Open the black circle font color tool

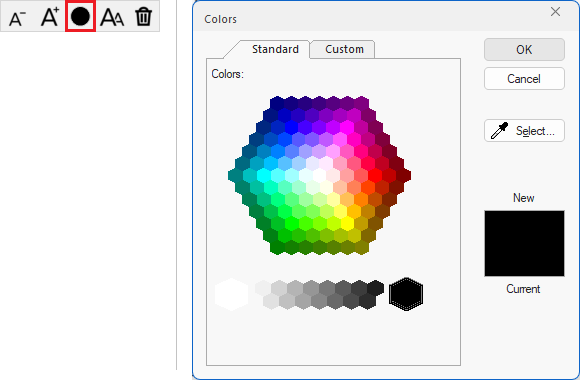coord(80,16)
